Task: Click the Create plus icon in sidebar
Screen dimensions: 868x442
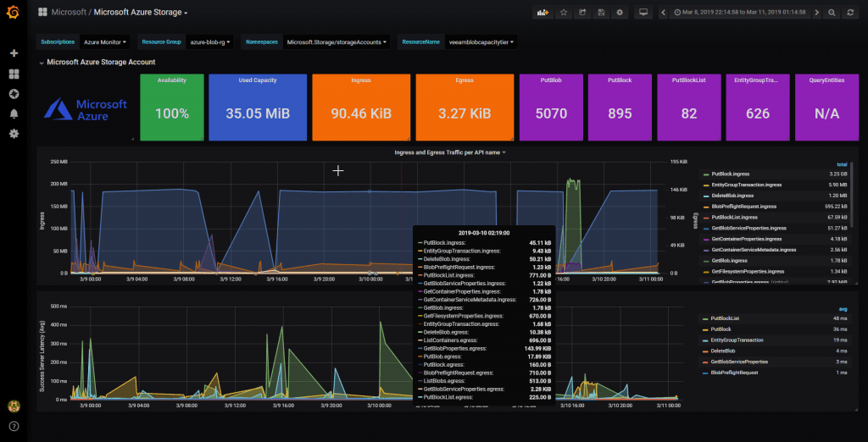Action: (x=14, y=53)
